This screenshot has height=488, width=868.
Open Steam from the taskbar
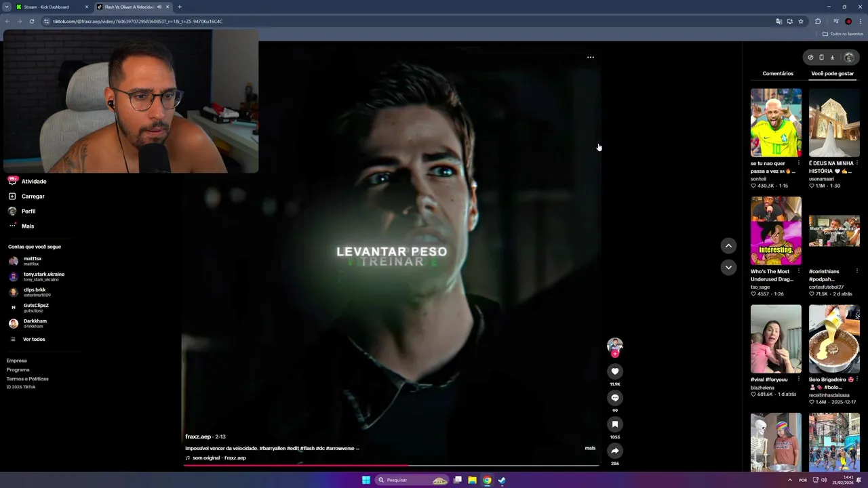coord(502,480)
